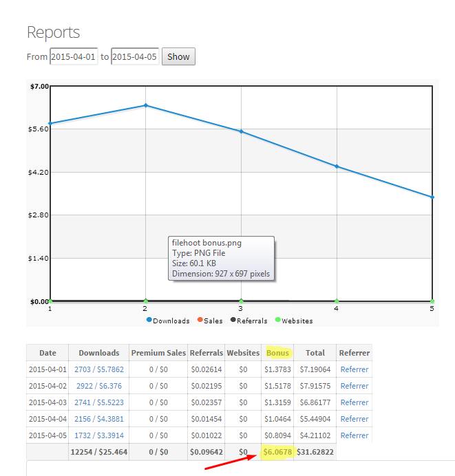The image size is (455, 476).
Task: Open Referrer link for 2015-04-04
Action: [x=355, y=419]
